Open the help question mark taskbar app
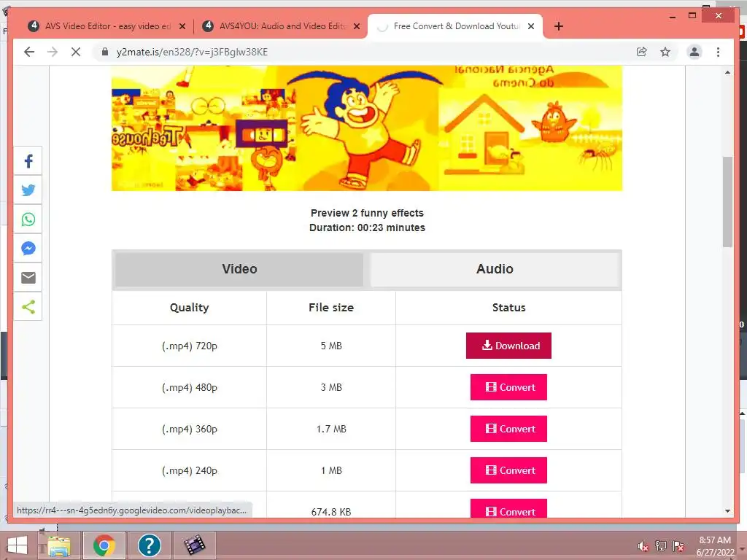The image size is (747, 560). pyautogui.click(x=149, y=545)
